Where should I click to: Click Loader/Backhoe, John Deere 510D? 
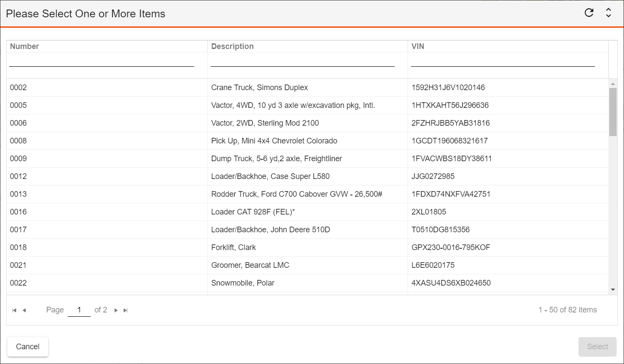[271, 230]
